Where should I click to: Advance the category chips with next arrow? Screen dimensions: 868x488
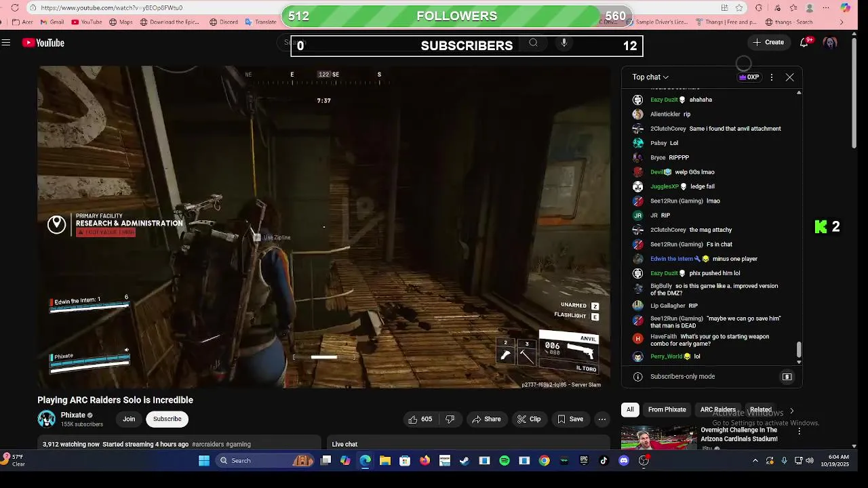791,410
